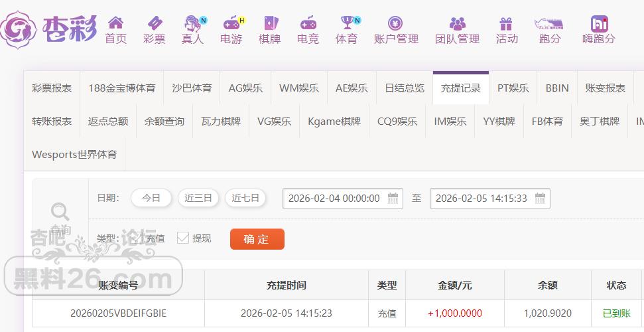The height and width of the screenshot is (332, 644).
Task: Click the 杏彩 site logo
Action: 49,29
